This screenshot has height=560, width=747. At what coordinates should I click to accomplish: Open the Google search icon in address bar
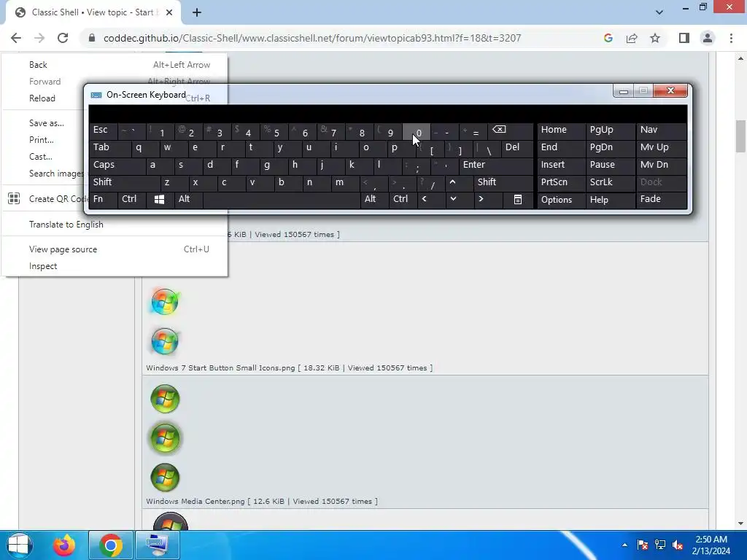608,38
